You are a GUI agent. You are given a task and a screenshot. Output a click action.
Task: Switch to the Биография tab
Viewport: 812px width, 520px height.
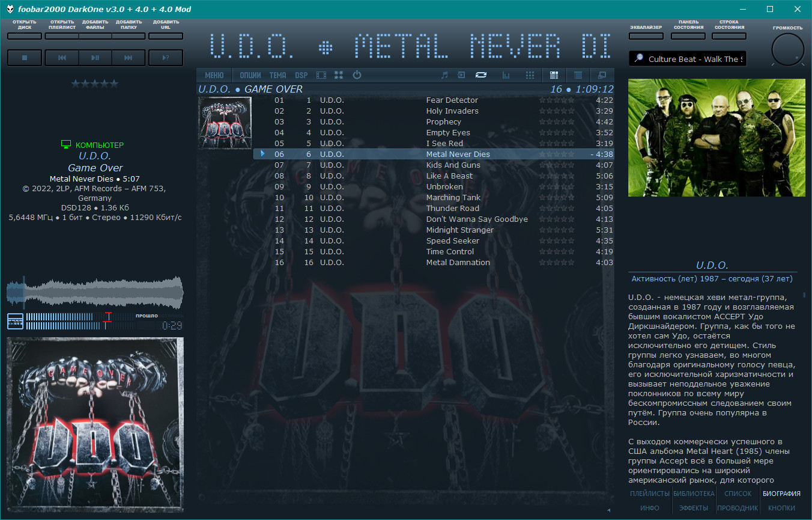(x=781, y=494)
